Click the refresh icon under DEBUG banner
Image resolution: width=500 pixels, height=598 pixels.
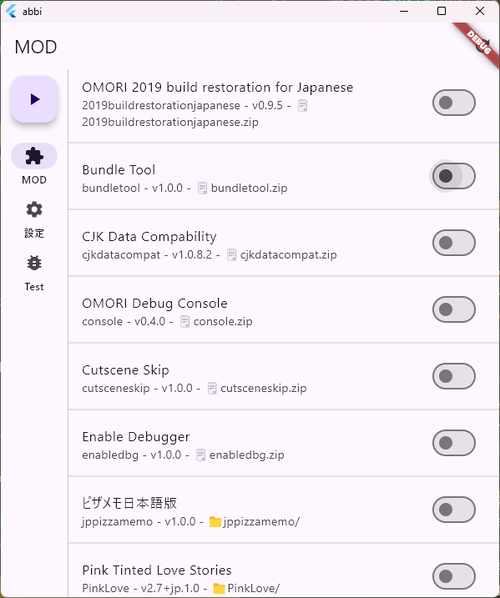pyautogui.click(x=482, y=47)
